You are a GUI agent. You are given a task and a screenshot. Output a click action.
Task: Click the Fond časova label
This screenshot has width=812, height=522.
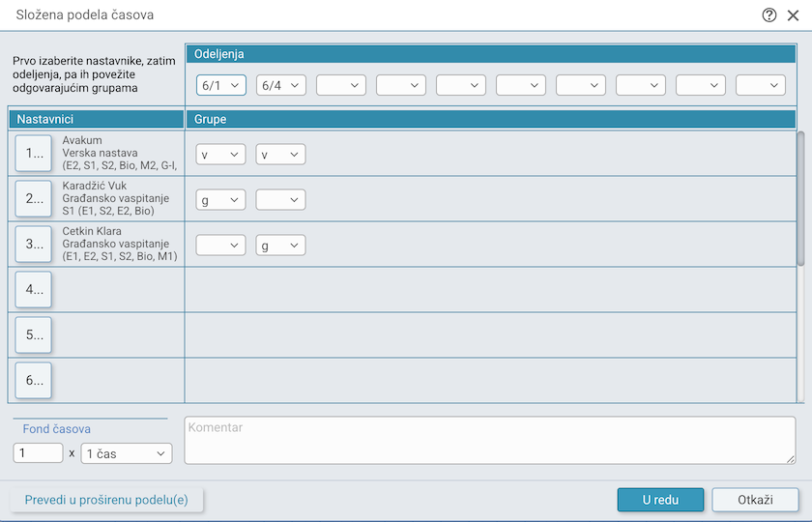click(56, 429)
